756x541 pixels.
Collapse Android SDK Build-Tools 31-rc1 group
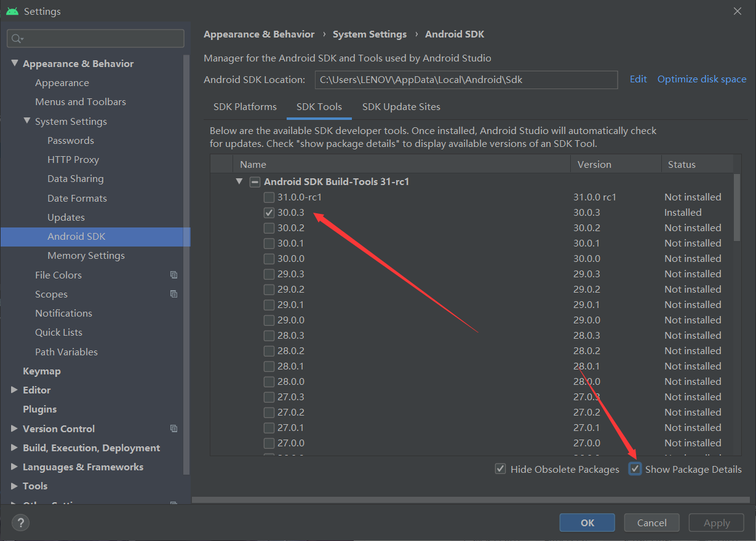tap(239, 181)
